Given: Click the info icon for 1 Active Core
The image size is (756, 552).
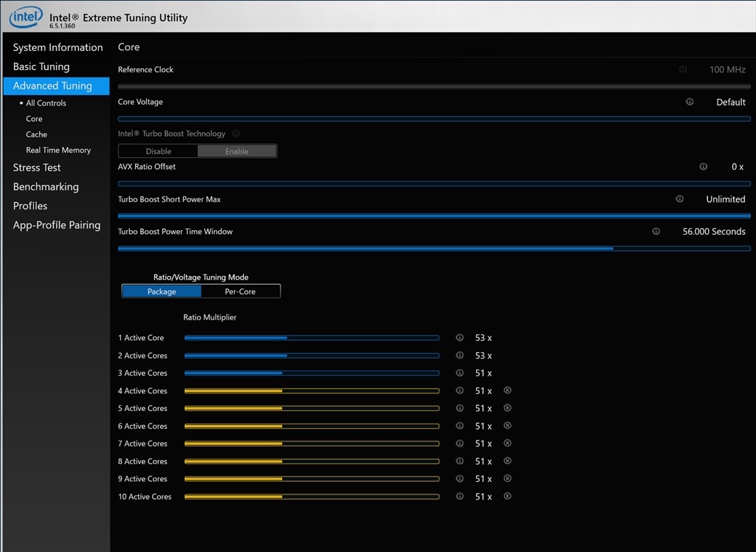Looking at the screenshot, I should coord(460,338).
